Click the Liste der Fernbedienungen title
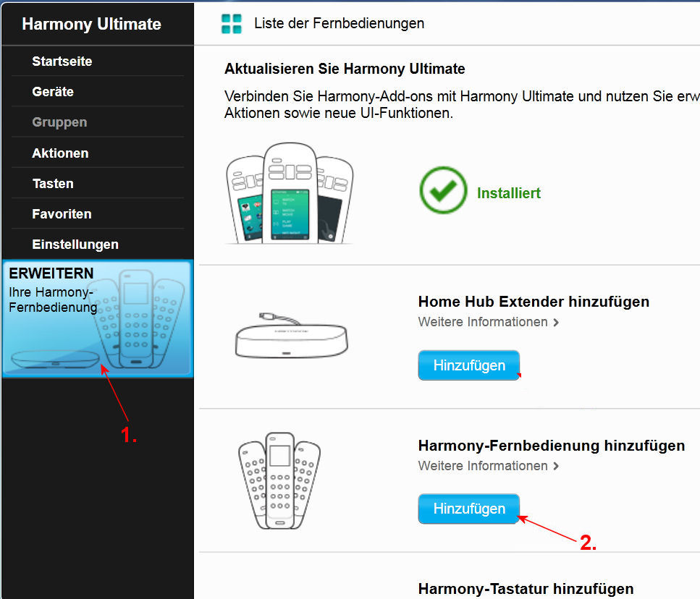Screen dimensions: 700x599 click(x=339, y=23)
